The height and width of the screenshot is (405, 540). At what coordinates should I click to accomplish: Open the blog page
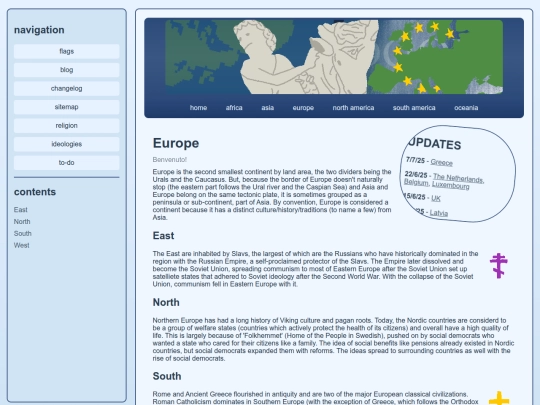(66, 70)
